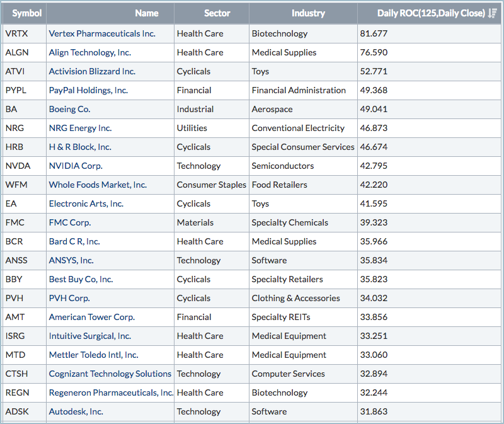Image resolution: width=504 pixels, height=424 pixels.
Task: Follow the PayPal Holdings, Inc. link
Action: pos(88,90)
